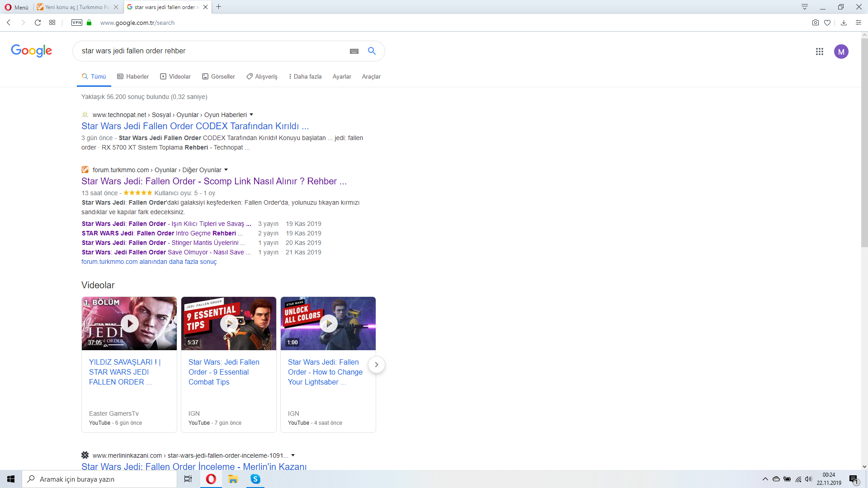This screenshot has width=868, height=488.
Task: Close the Turkmmo Forum tab
Action: point(116,7)
